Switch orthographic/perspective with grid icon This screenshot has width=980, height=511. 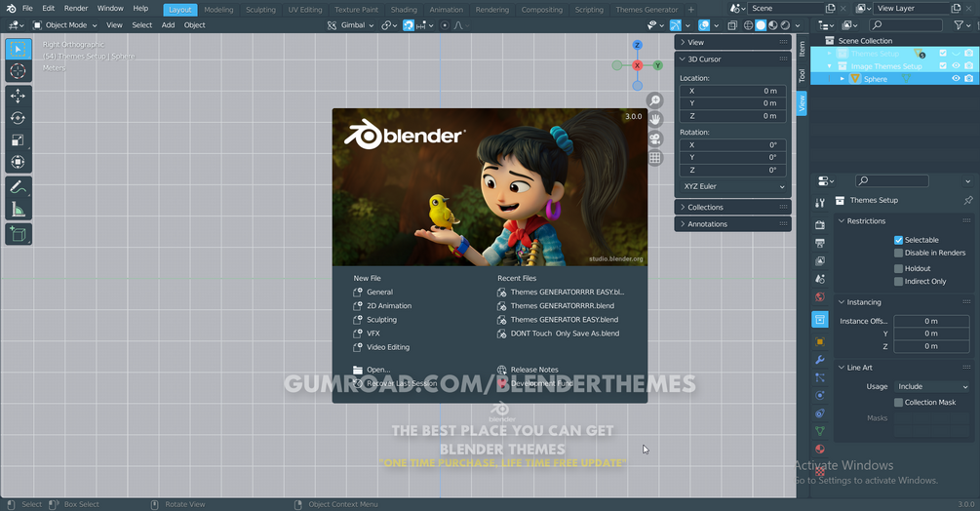[654, 158]
